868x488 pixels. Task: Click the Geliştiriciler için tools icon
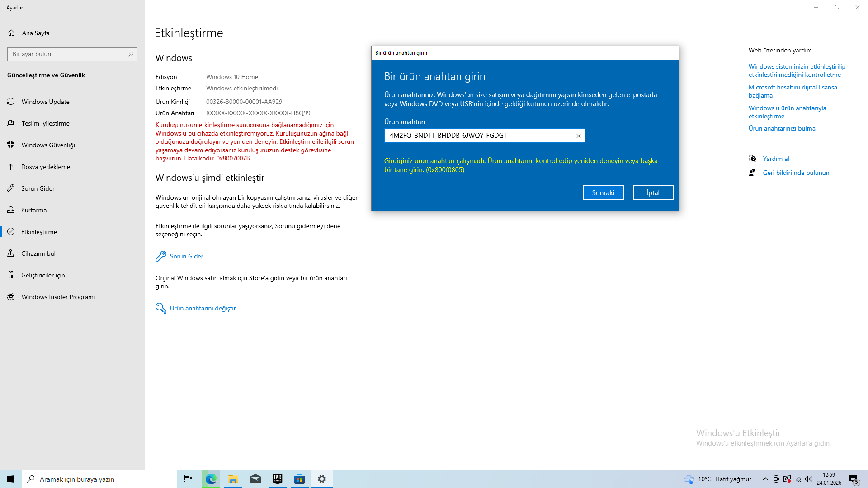click(11, 275)
